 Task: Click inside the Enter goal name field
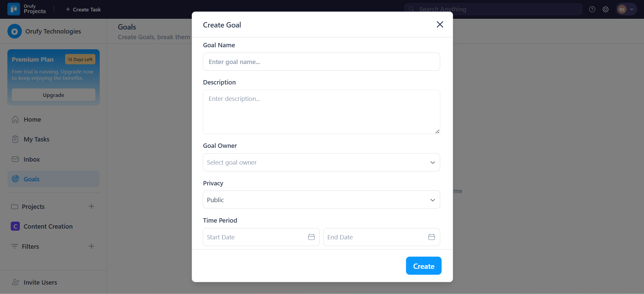321,62
